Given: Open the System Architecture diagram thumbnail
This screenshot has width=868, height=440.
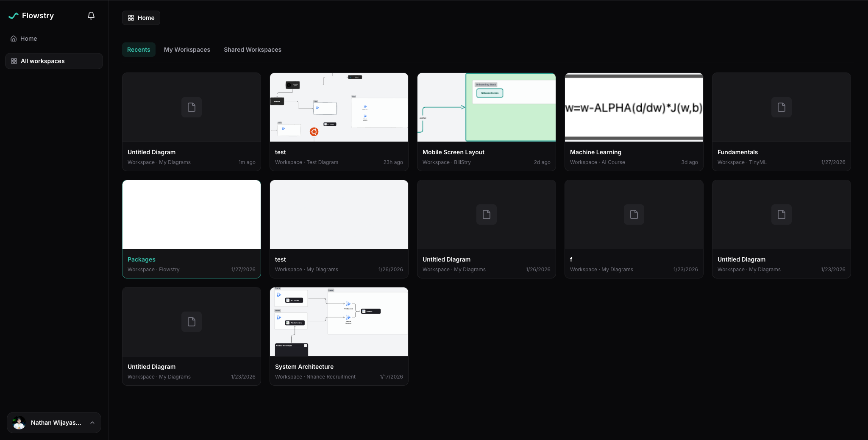Looking at the screenshot, I should pos(339,322).
